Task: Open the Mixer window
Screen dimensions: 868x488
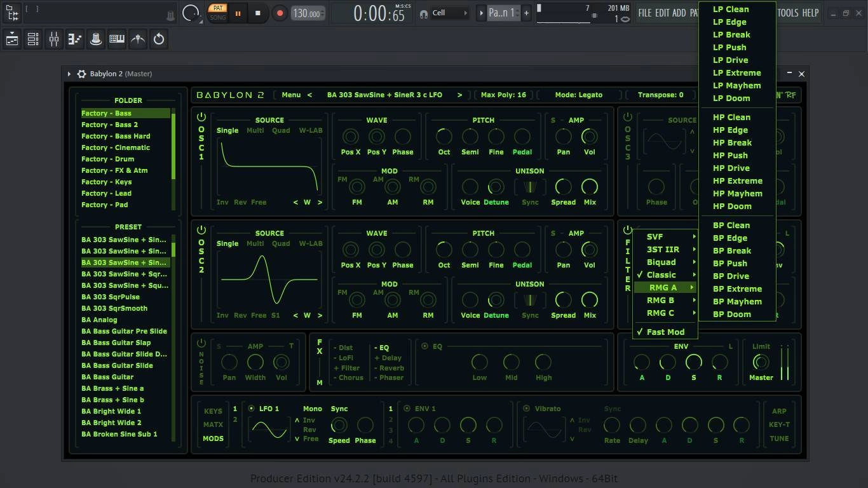Action: pos(54,39)
